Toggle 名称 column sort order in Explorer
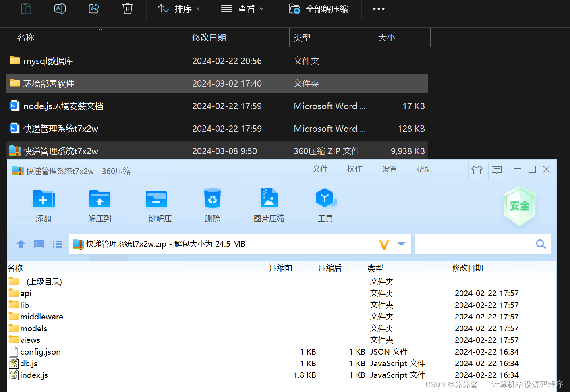The width and height of the screenshot is (570, 392). 25,37
